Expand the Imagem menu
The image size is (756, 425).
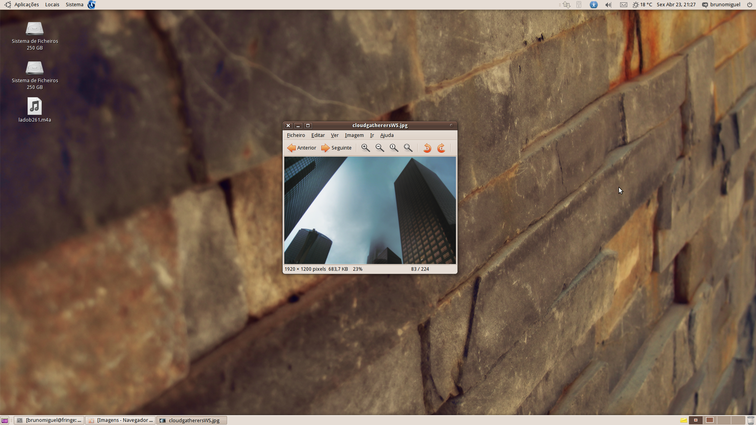coord(354,135)
